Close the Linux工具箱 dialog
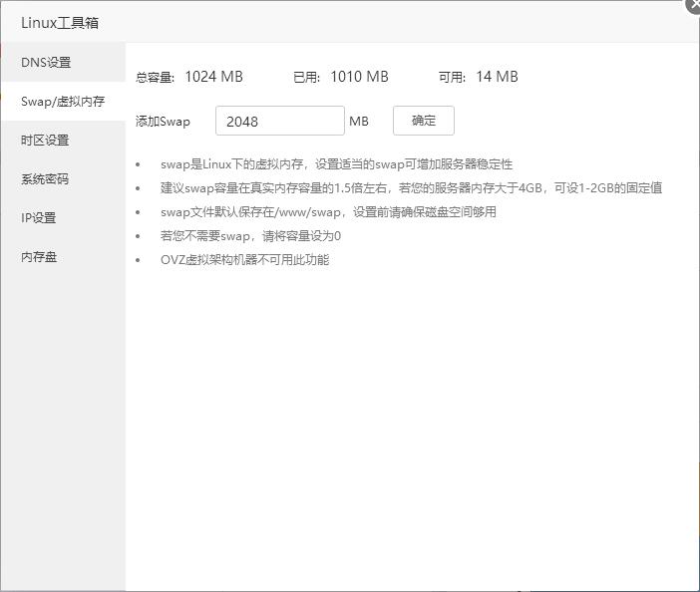This screenshot has height=592, width=700. (694, 5)
